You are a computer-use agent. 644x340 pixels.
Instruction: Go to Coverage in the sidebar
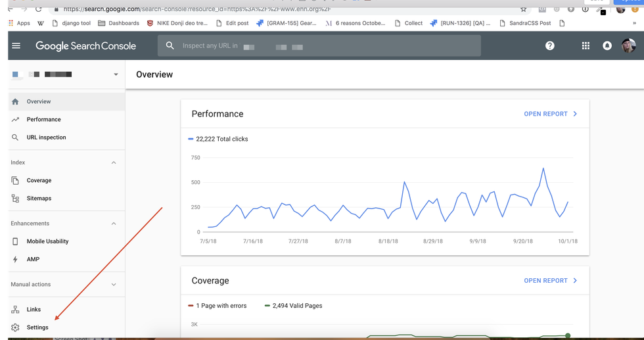(39, 180)
